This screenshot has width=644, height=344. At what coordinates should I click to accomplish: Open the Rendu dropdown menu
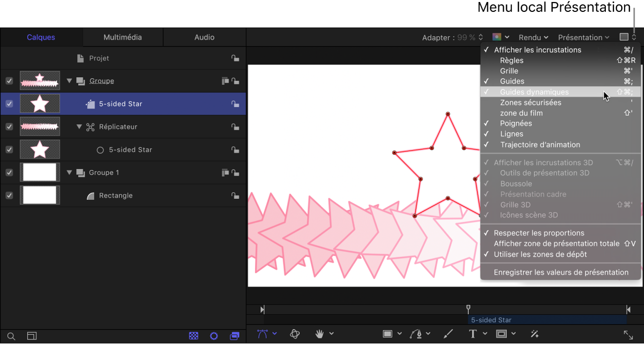pyautogui.click(x=533, y=37)
